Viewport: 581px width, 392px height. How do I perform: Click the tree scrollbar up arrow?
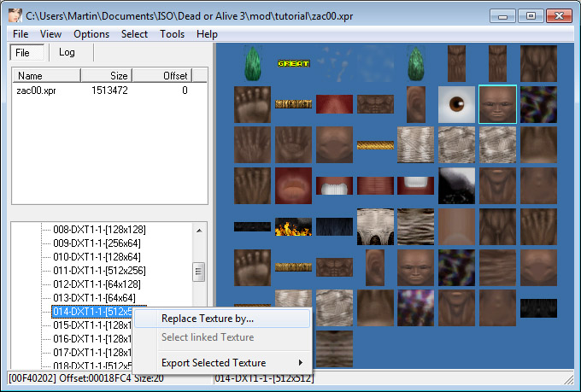click(x=199, y=231)
